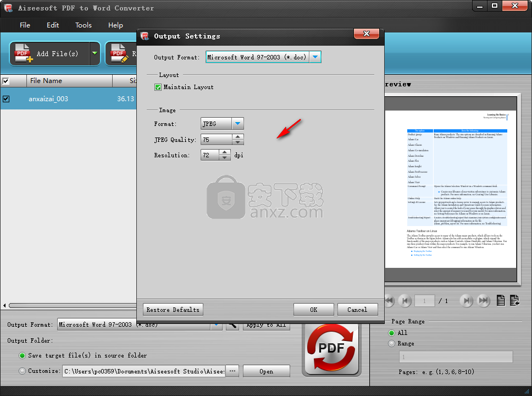Click the JPEG Quality input field
This screenshot has width=532, height=396.
[x=217, y=140]
